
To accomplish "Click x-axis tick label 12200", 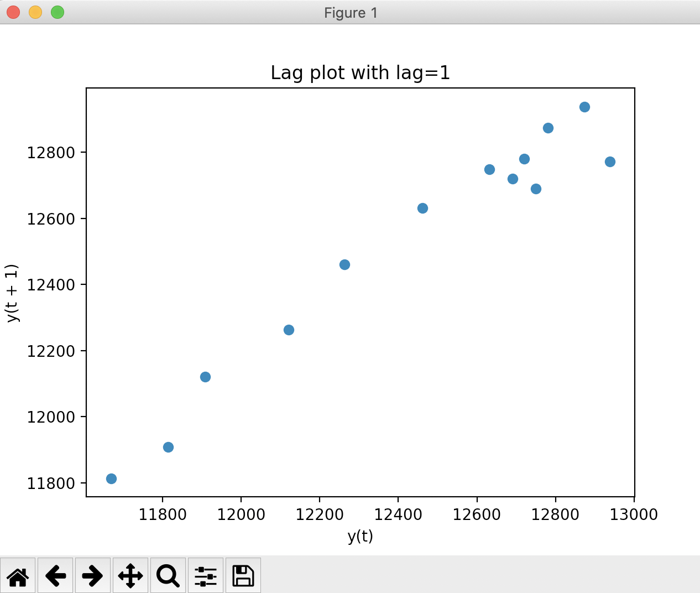I will point(320,514).
